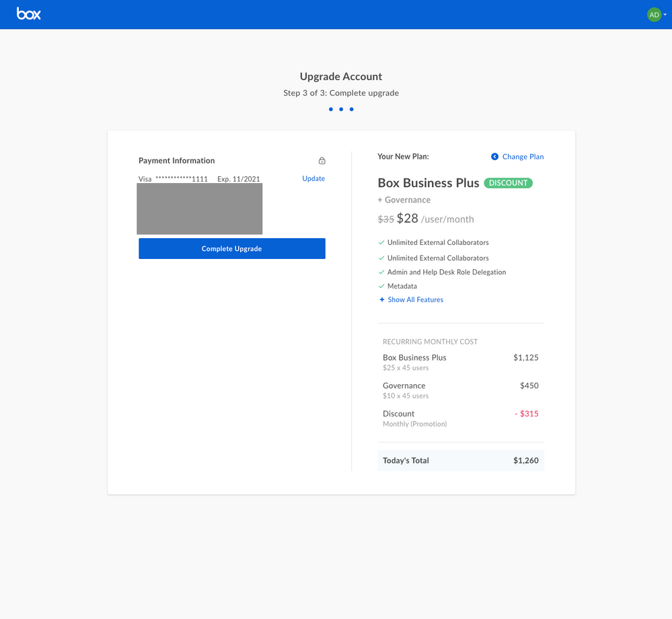Open the Change Plan link

(523, 157)
